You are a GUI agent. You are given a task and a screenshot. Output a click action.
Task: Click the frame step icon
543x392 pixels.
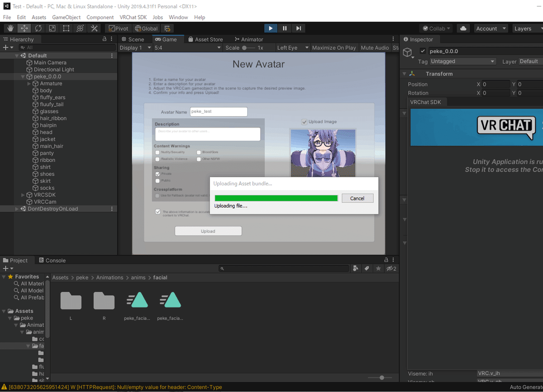(298, 28)
